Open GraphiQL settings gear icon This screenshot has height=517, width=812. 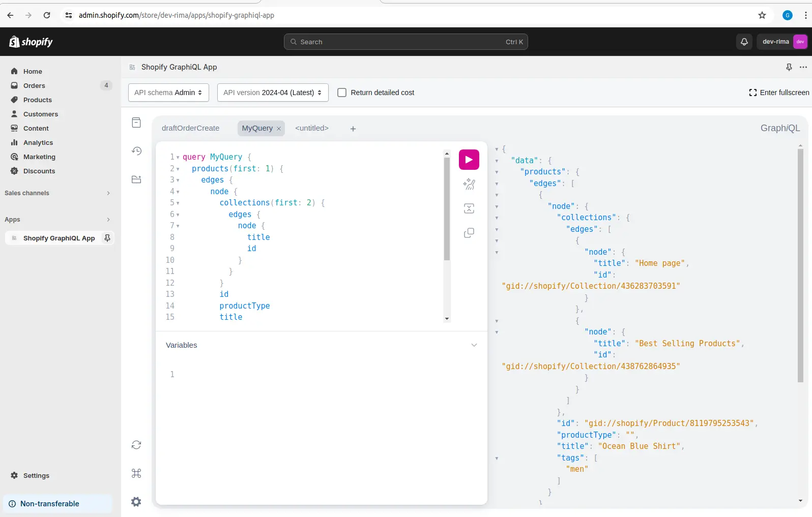[x=136, y=502]
